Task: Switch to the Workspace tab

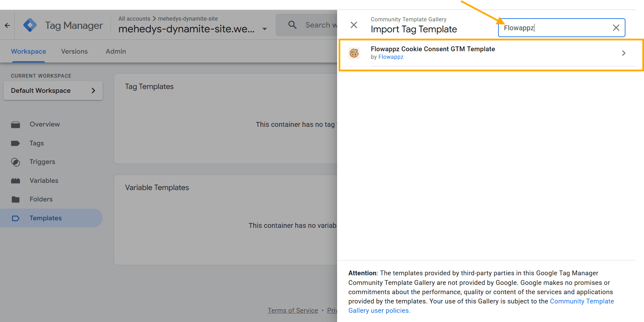Action: [28, 51]
